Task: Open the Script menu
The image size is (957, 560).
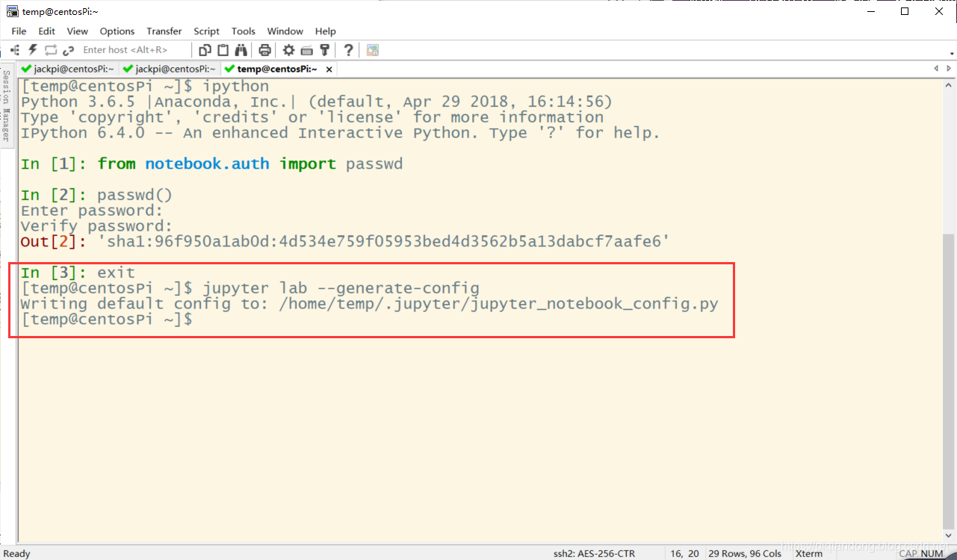Action: click(206, 31)
